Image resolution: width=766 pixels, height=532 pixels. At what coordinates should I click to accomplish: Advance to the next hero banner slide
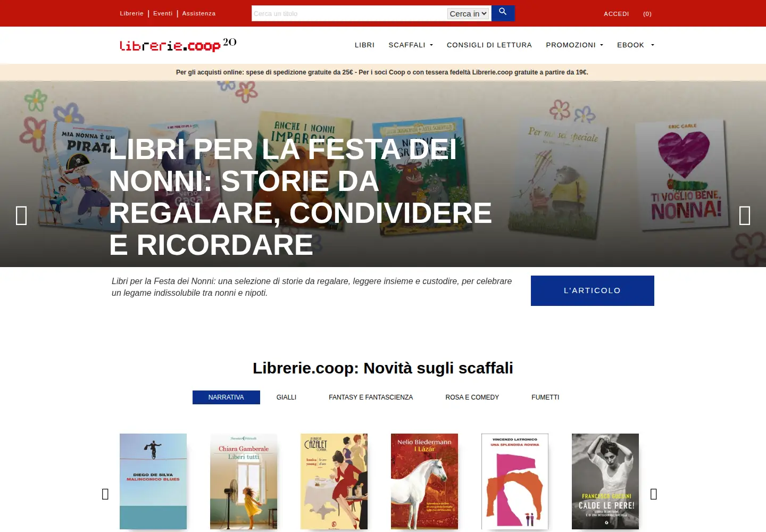tap(745, 215)
